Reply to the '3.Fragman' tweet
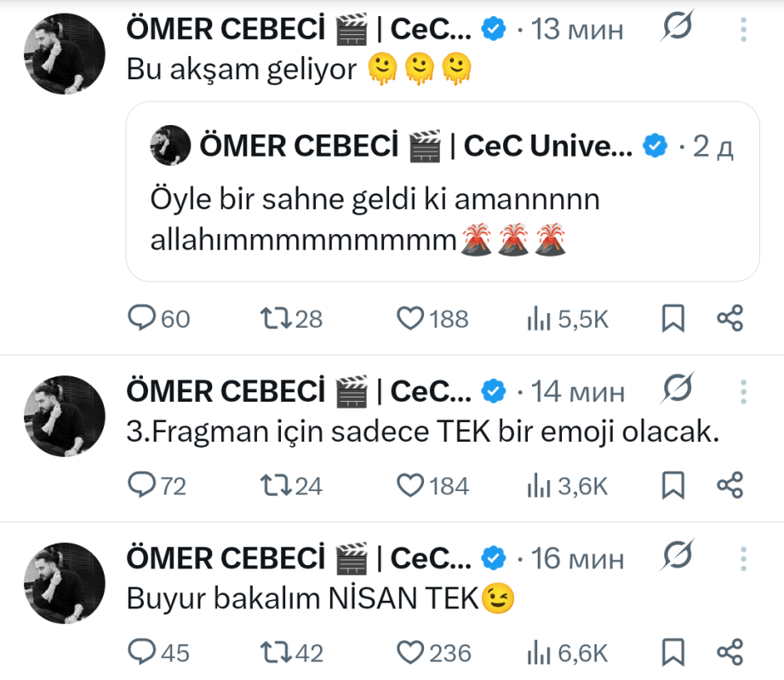784x680 pixels. (140, 486)
